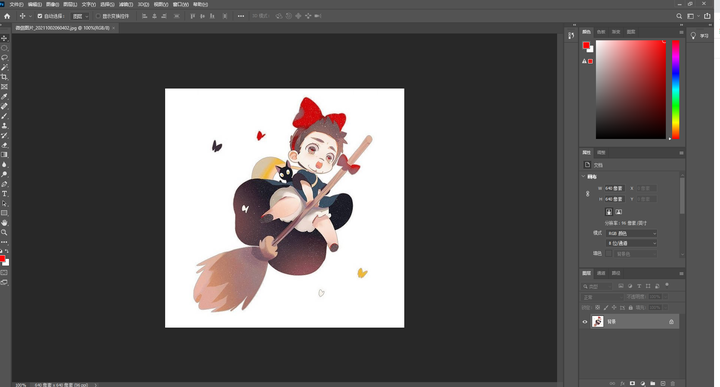
Task: Open Learn panel lightbulb icon
Action: 693,35
